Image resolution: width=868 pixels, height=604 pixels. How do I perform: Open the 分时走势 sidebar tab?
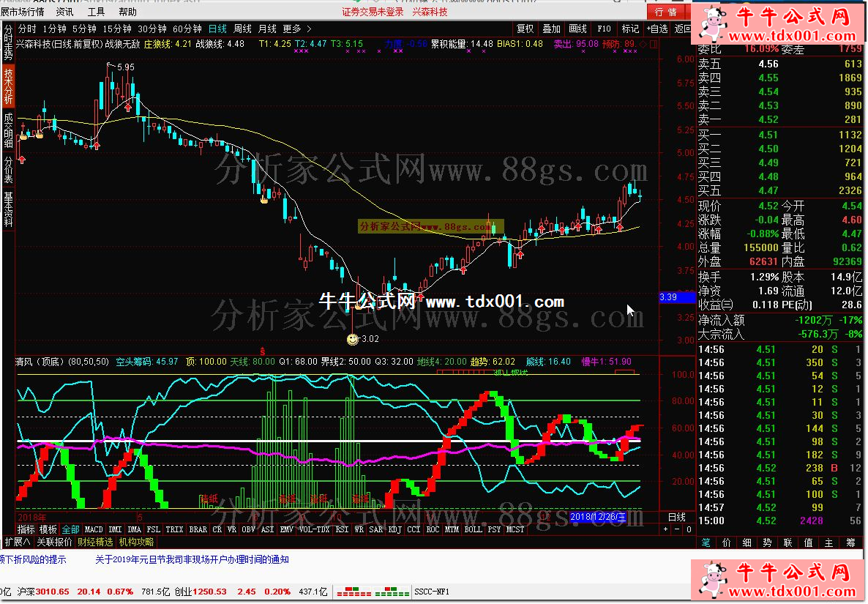[8, 42]
